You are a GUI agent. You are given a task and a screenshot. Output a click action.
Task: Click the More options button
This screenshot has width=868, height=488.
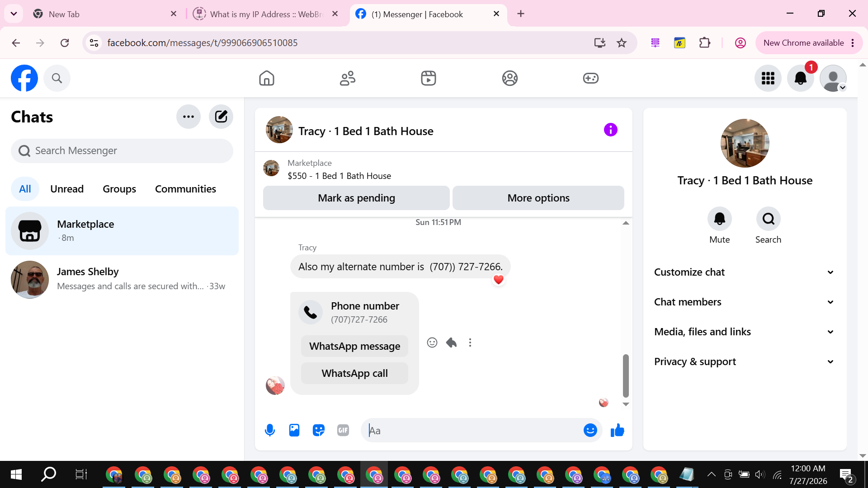click(538, 198)
